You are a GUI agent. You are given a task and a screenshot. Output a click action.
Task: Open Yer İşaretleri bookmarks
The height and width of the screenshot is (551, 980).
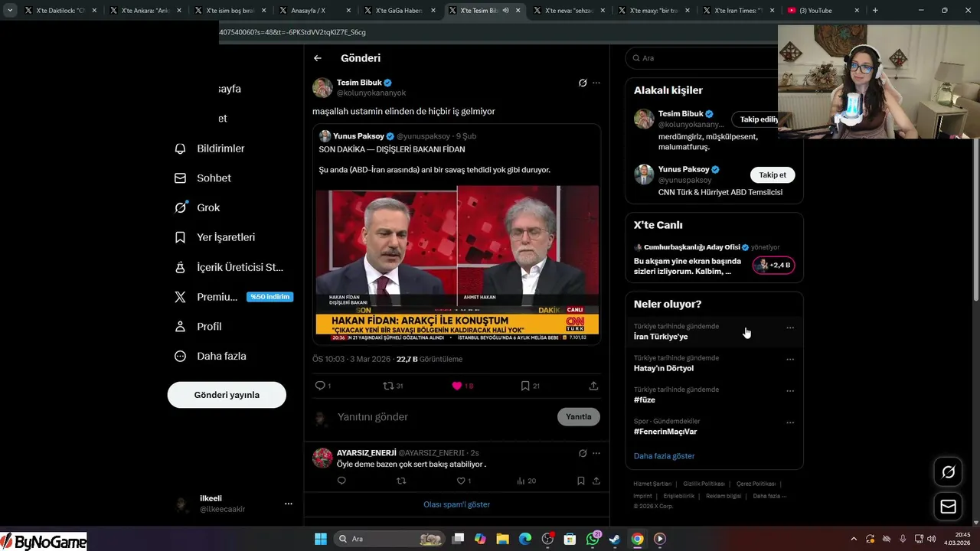(x=215, y=237)
